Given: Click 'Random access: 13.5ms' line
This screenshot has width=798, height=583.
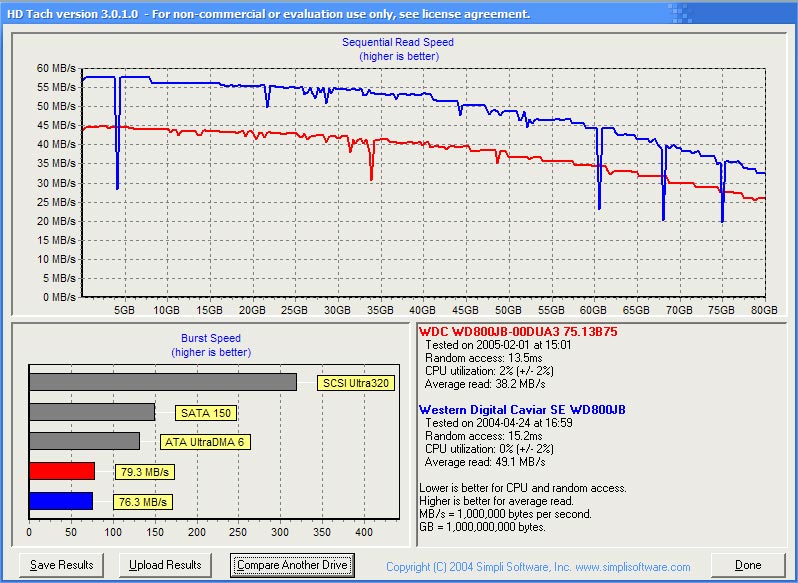Looking at the screenshot, I should 483,358.
